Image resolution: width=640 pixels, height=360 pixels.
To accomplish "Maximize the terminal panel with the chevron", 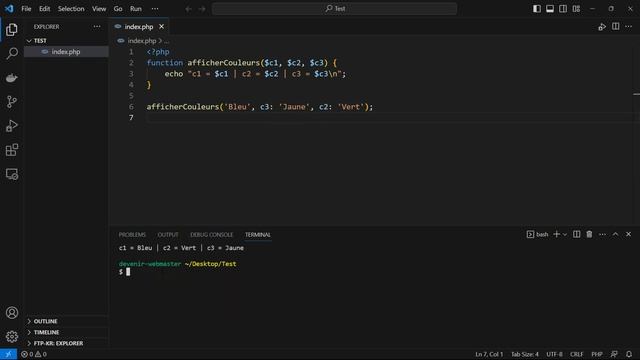I will (616, 234).
